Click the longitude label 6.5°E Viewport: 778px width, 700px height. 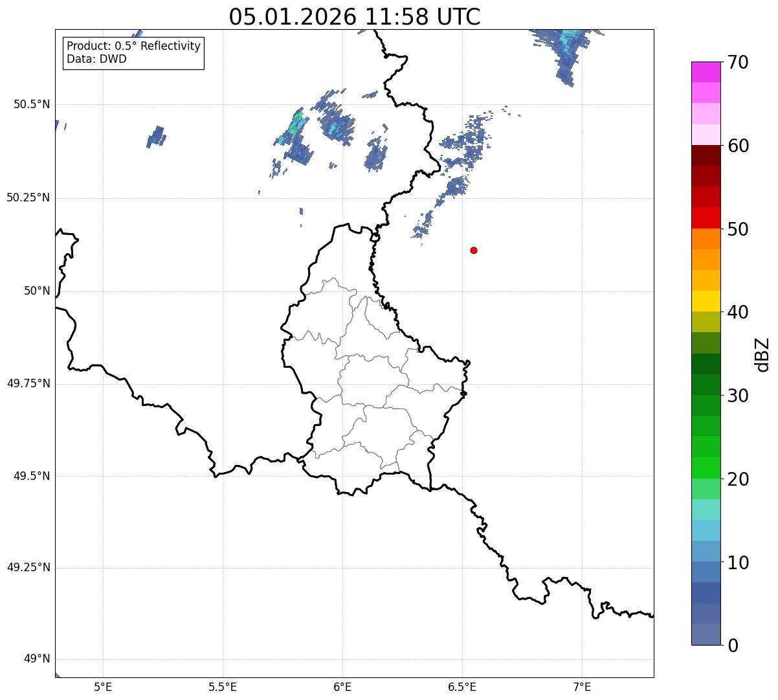coord(462,686)
